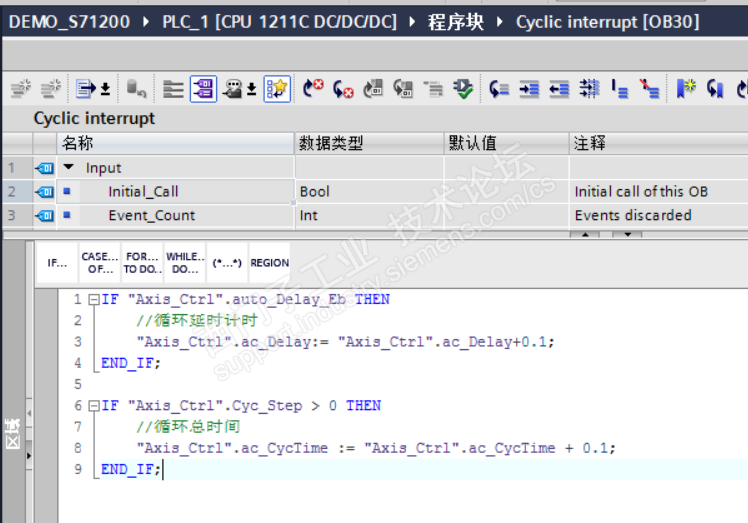The height and width of the screenshot is (523, 748).
Task: Click code line with ac_CycTime + 0.1
Action: pyautogui.click(x=376, y=449)
